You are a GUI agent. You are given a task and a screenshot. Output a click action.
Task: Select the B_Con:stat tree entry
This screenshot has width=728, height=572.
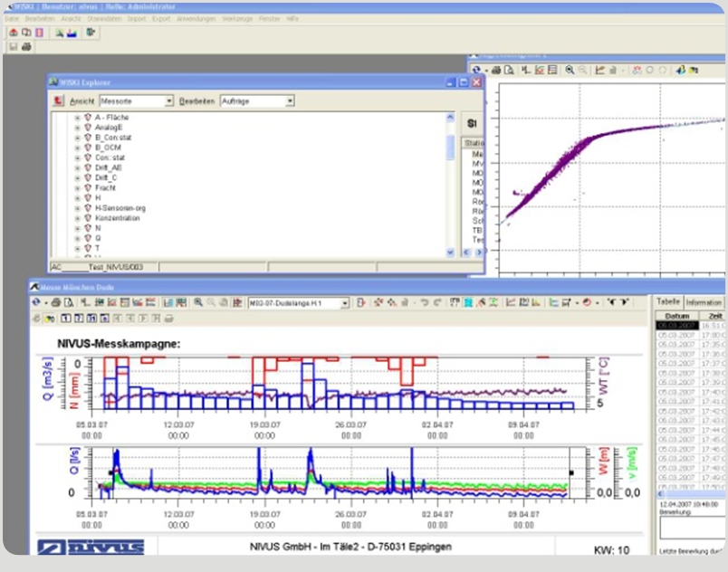point(113,138)
